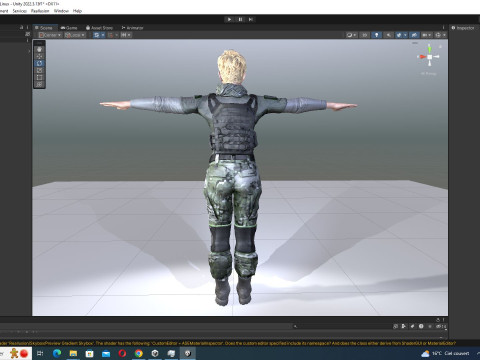The image size is (480, 360).
Task: Open the Local rotation handle dropdown
Action: pos(75,35)
